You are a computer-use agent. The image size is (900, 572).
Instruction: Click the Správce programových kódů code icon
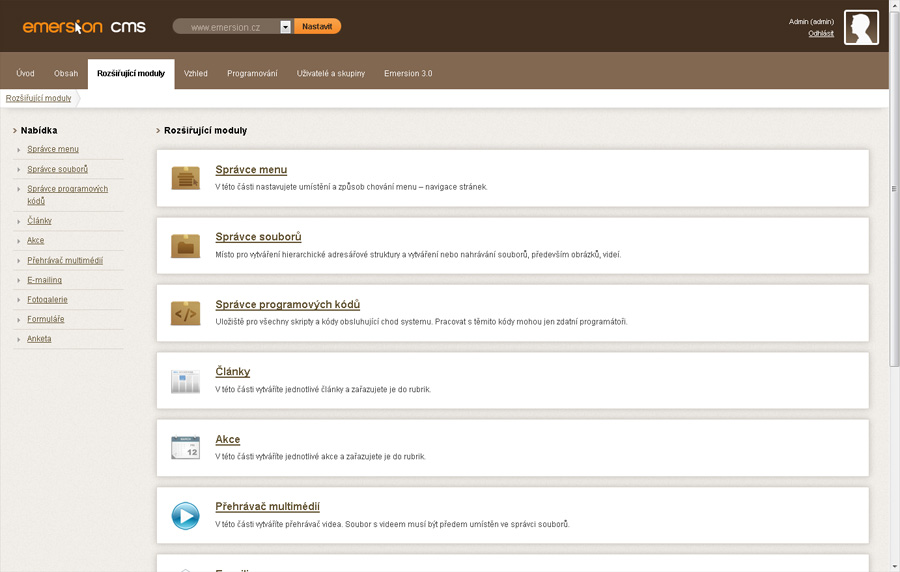coord(185,313)
